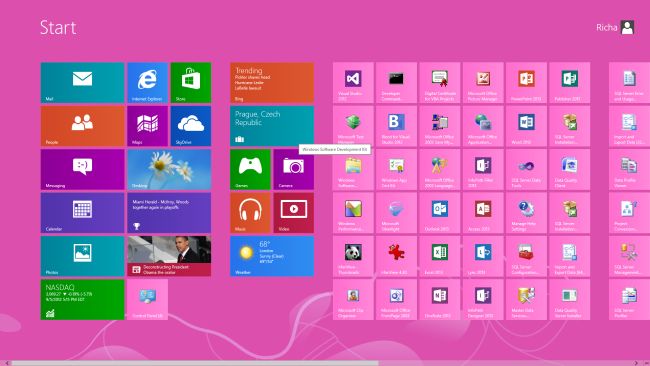Launch Outlook 2013
Screen dimensions: 650x366
tap(439, 213)
